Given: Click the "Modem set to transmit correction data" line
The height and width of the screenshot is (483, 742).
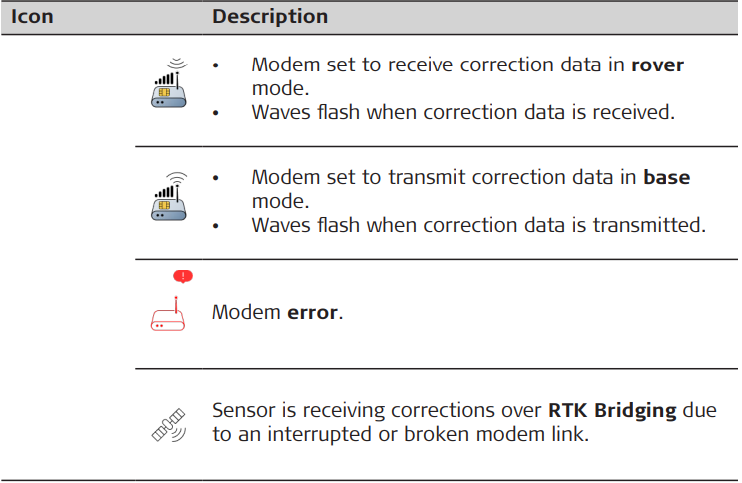Looking at the screenshot, I should 444,178.
